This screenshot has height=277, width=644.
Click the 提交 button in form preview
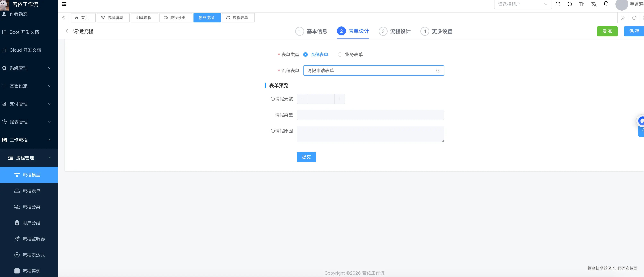[x=306, y=157]
